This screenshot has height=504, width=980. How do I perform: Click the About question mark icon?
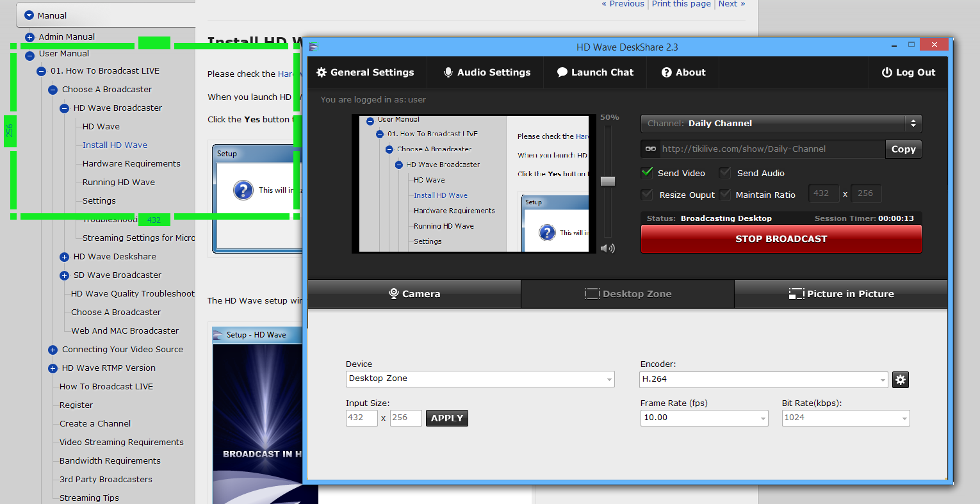667,72
